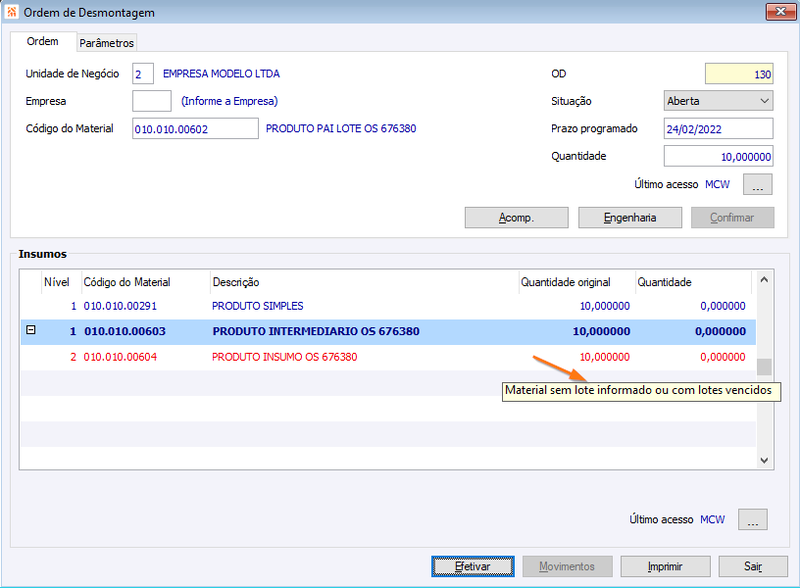Click the insumos scrollbar thumb

click(x=764, y=367)
